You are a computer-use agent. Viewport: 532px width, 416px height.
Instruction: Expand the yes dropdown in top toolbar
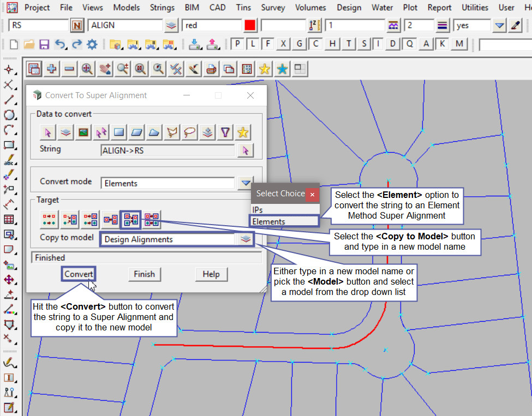point(499,26)
